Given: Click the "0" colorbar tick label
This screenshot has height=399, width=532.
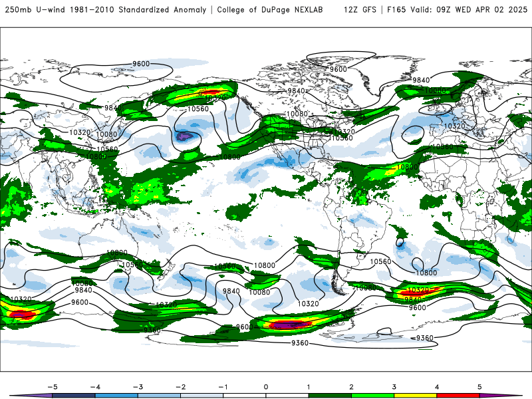Looking at the screenshot, I should [x=266, y=387].
